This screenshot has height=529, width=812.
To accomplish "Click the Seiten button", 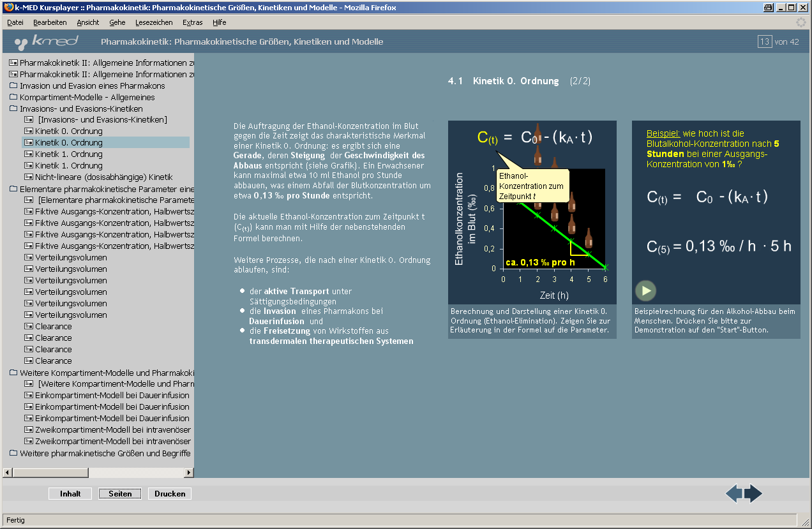I will click(x=120, y=494).
